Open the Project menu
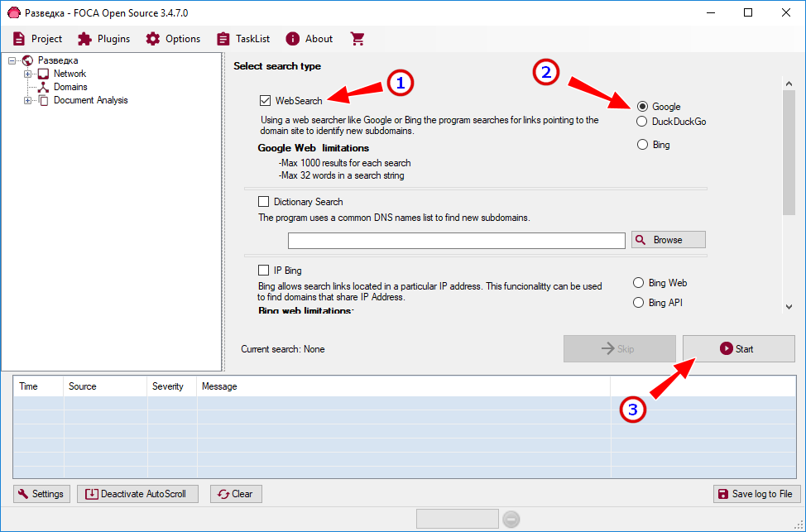806x532 pixels. (37, 39)
